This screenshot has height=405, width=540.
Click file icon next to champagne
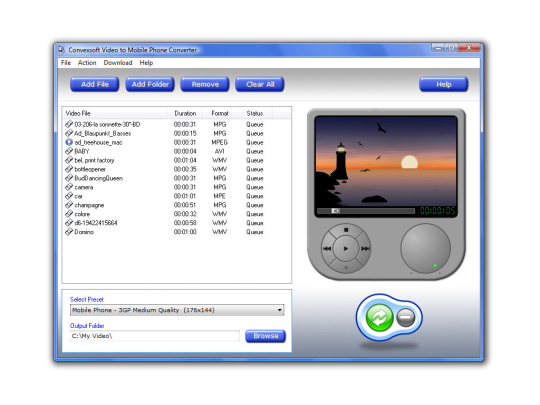[69, 205]
